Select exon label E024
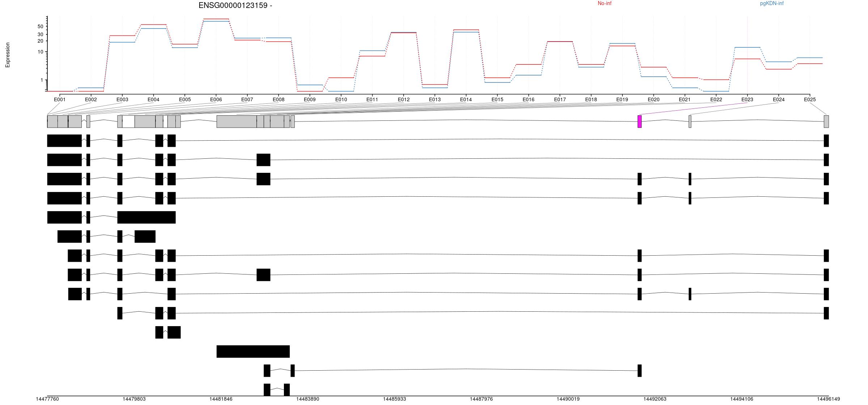868x405 pixels. coord(779,99)
